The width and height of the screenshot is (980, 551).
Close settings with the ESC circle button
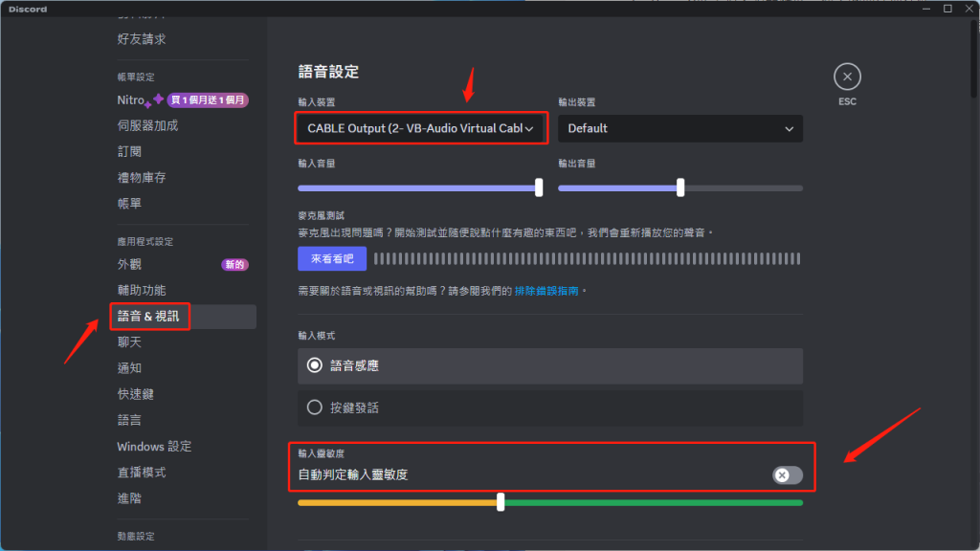847,77
